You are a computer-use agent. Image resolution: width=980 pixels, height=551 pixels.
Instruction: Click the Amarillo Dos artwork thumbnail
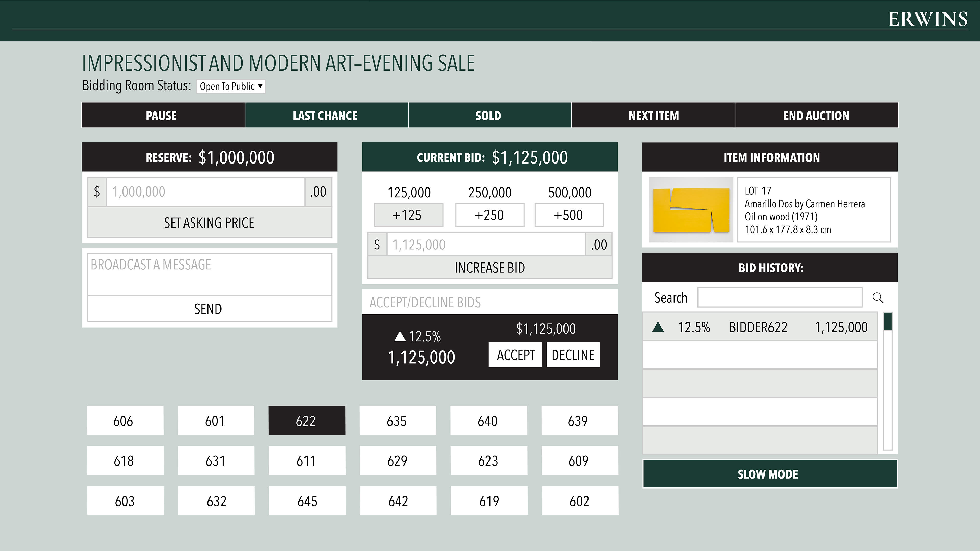click(x=691, y=209)
